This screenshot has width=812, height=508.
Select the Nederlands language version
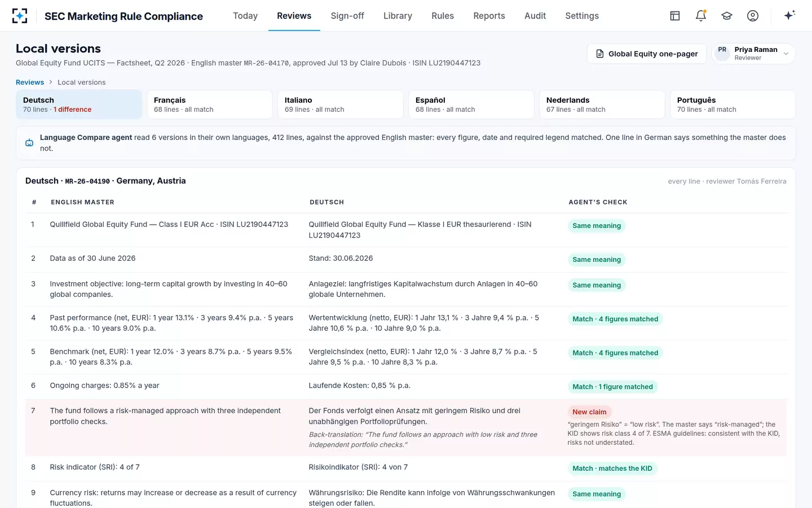(x=602, y=104)
